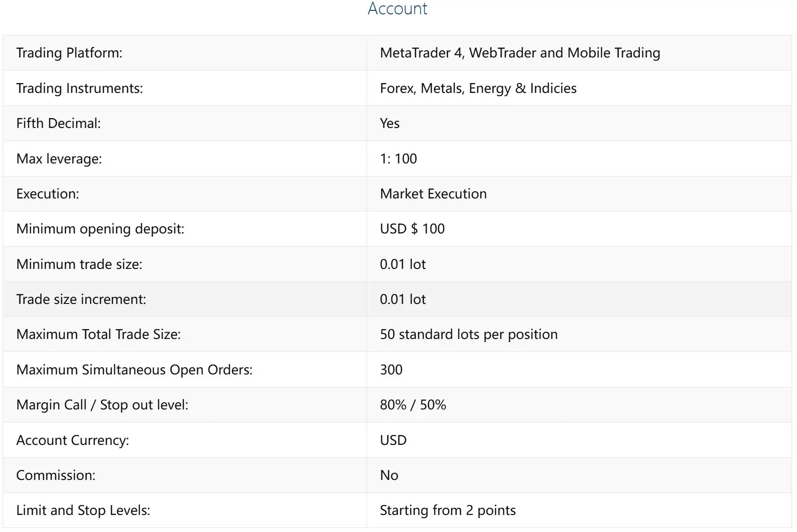Click the Account Currency label
Viewport: 797px width, 532px height.
[x=72, y=440]
